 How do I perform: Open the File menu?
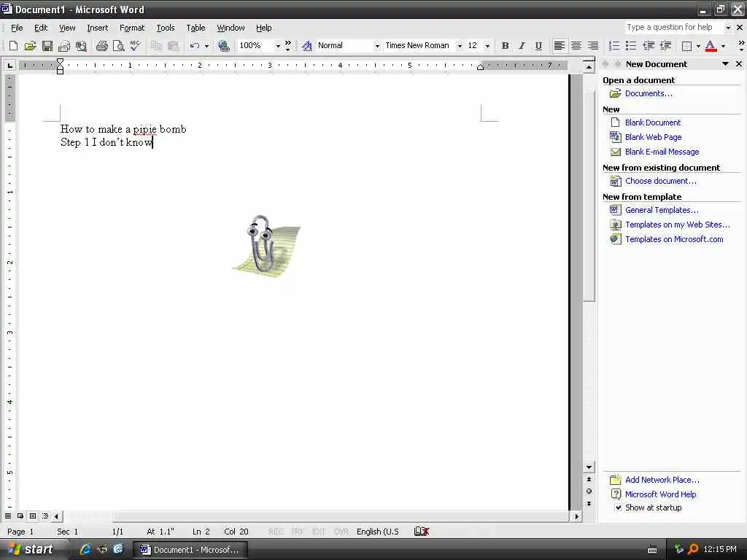click(17, 28)
